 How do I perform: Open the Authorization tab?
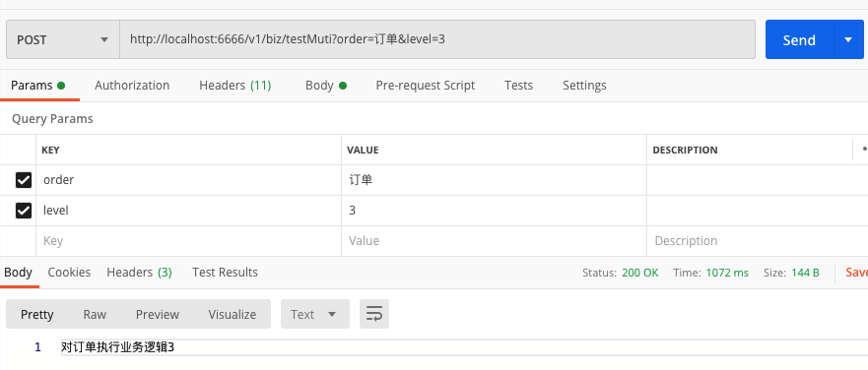tap(132, 86)
